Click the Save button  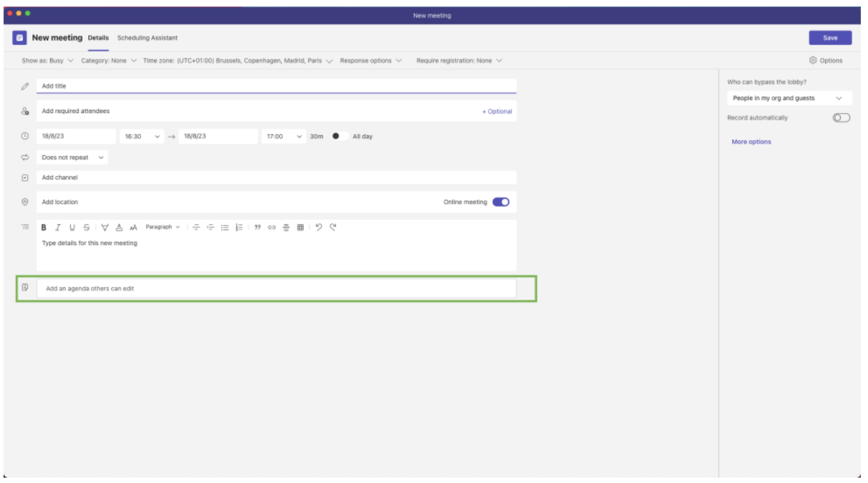point(829,38)
